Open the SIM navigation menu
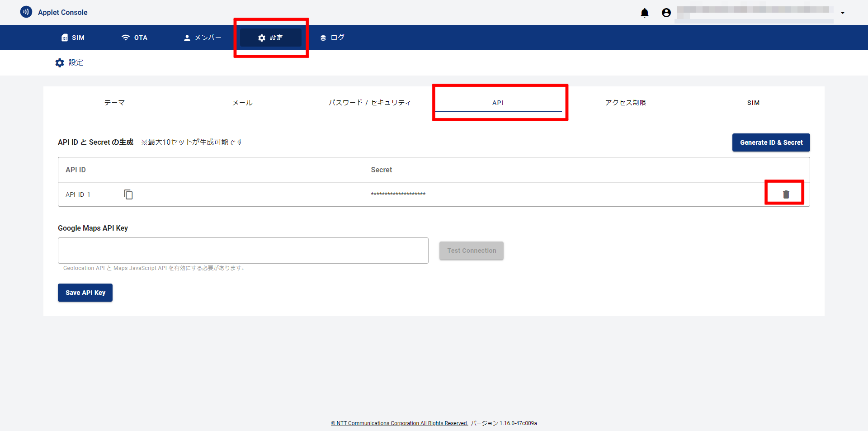This screenshot has height=431, width=868. click(73, 38)
